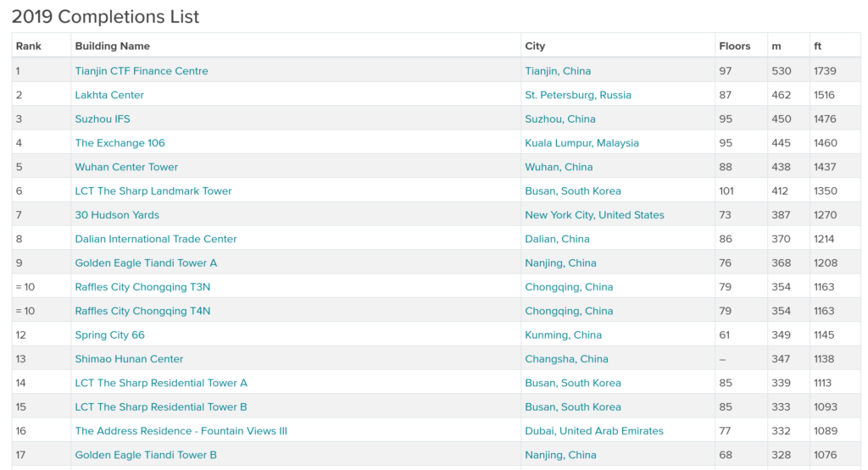Open Shimao Hunan Center link
Viewport: 868px width, 470px height.
click(x=129, y=359)
